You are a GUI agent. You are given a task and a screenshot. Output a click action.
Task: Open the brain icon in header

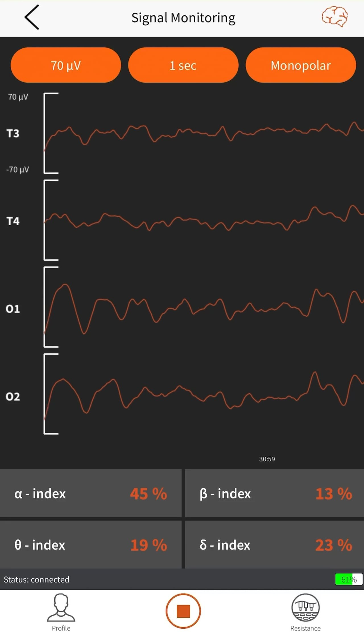pos(334,17)
